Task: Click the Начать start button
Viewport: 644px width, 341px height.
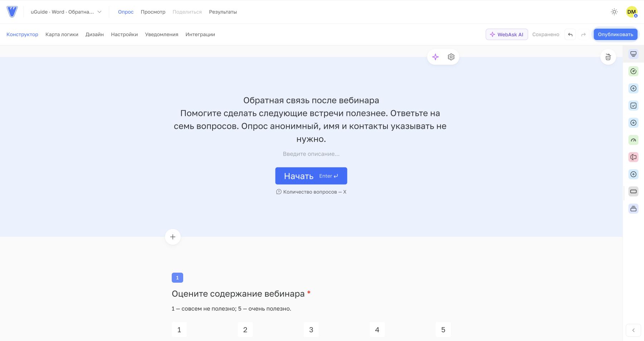Action: (x=311, y=176)
